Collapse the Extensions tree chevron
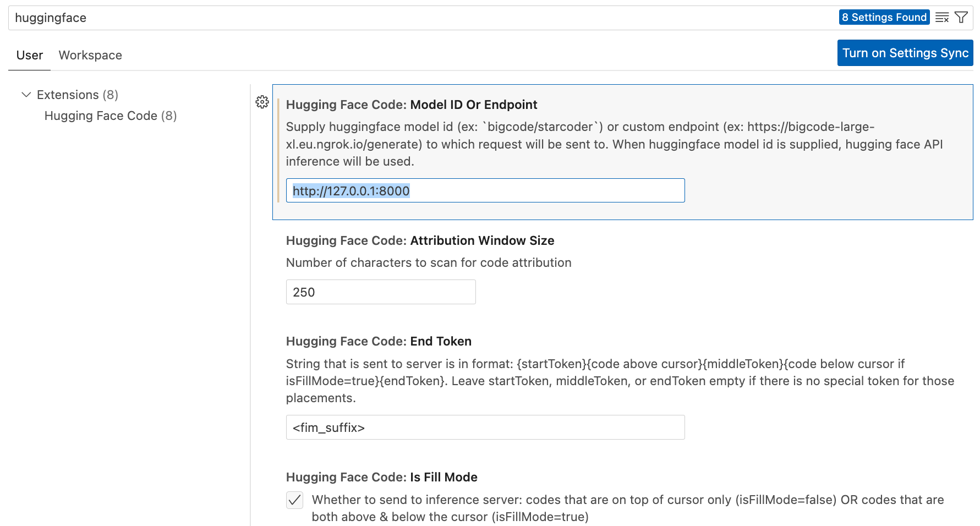980x526 pixels. [x=26, y=95]
